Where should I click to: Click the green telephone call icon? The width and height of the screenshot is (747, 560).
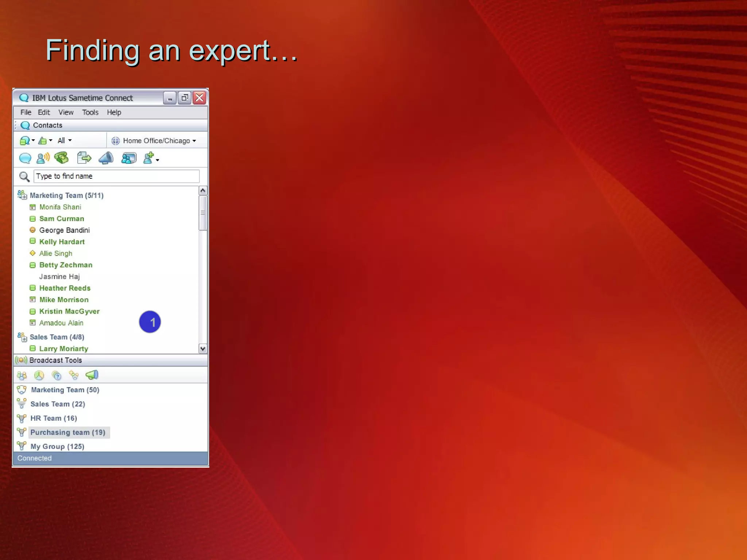(x=61, y=158)
